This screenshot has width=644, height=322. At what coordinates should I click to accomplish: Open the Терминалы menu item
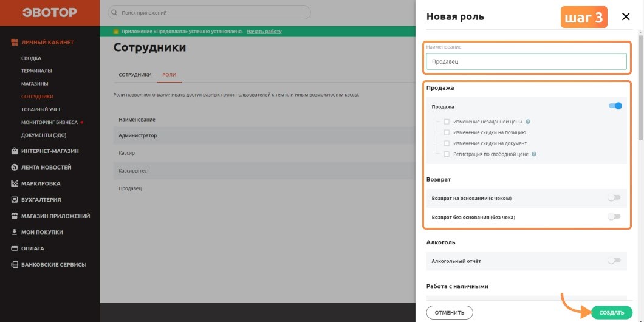(x=36, y=71)
